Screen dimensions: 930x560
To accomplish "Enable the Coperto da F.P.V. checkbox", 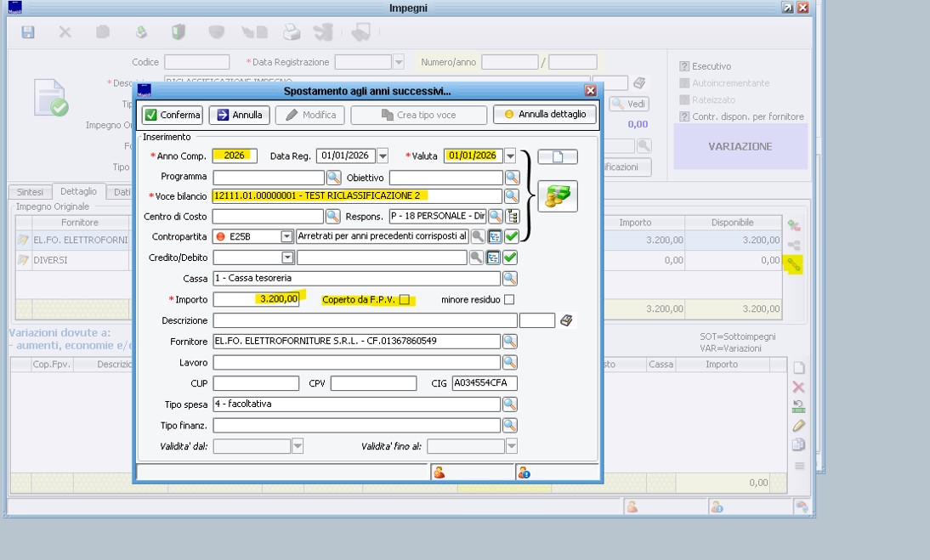I will click(x=405, y=300).
